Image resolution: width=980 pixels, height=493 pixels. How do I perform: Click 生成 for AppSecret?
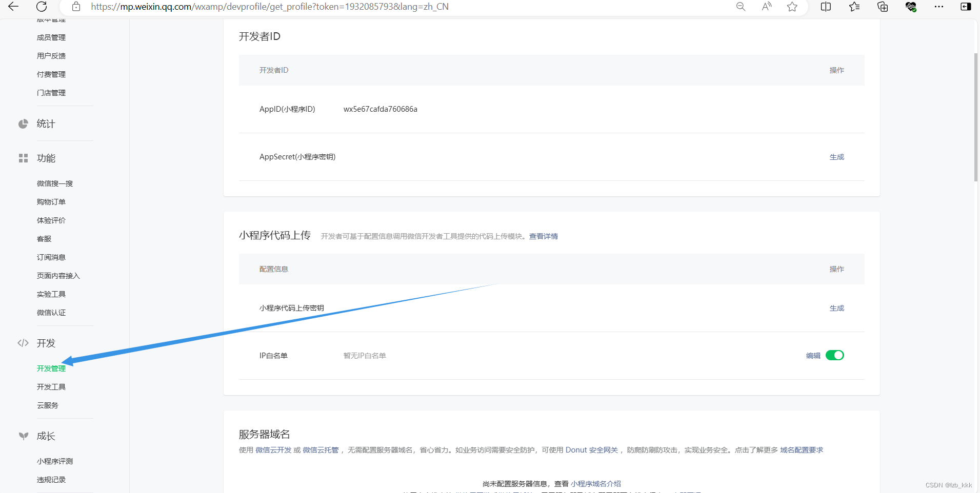pyautogui.click(x=837, y=157)
